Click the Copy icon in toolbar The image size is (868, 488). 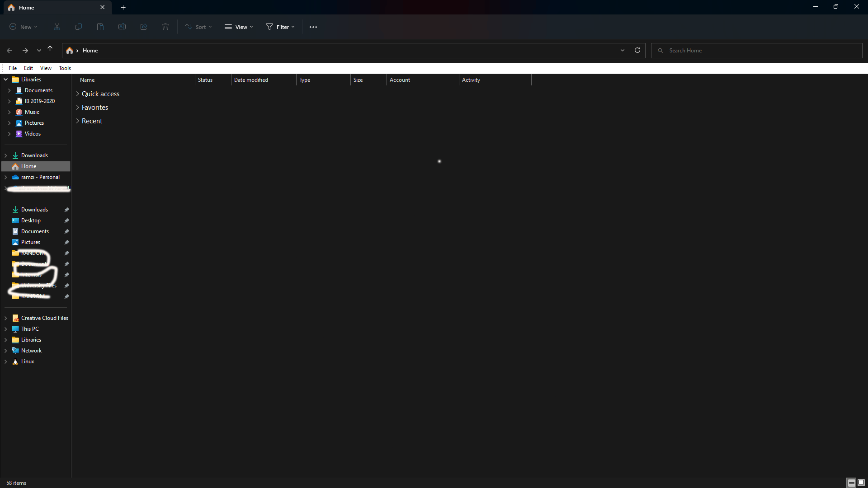(79, 27)
